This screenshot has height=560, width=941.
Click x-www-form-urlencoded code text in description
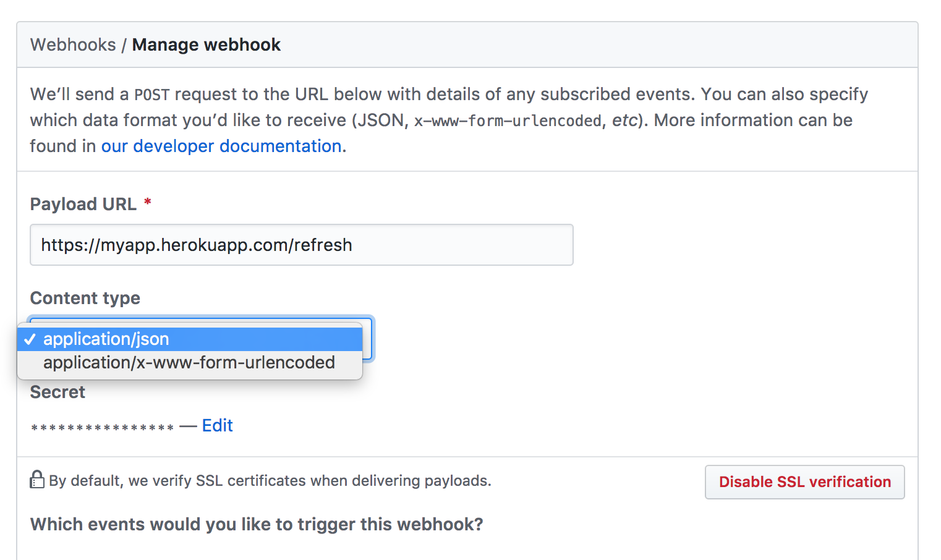(508, 121)
